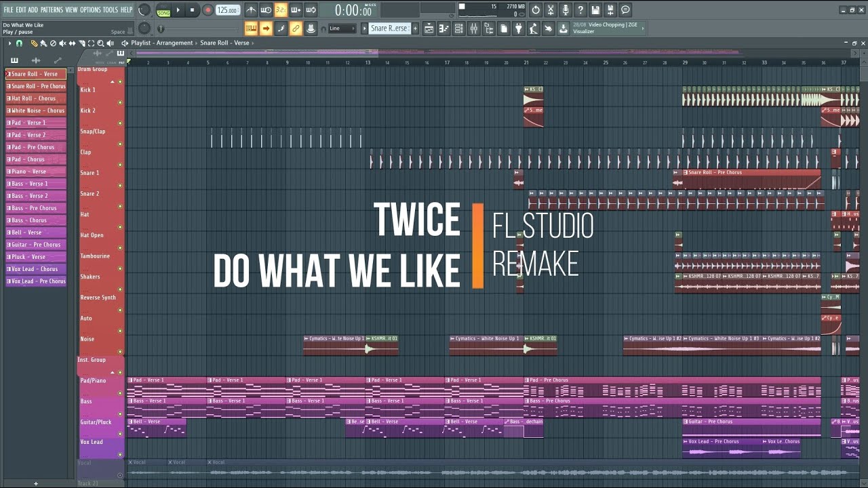Image resolution: width=868 pixels, height=488 pixels.
Task: Select the playback speaker tool
Action: 110,43
